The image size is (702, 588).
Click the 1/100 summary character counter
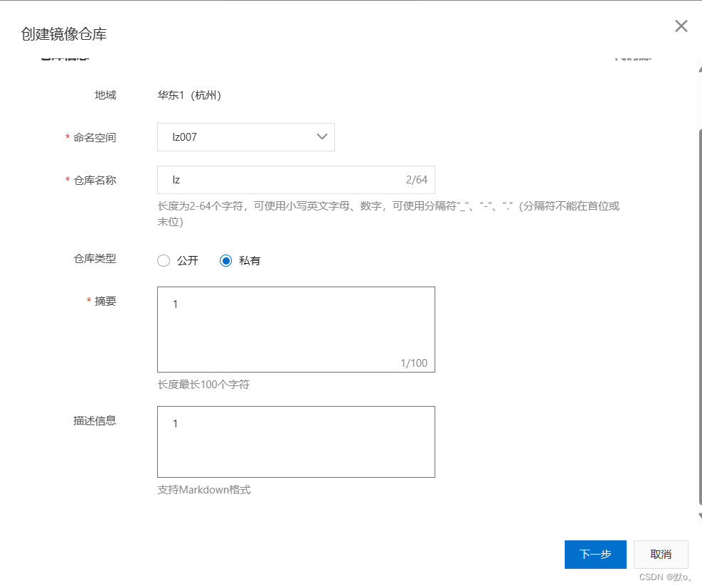(x=414, y=363)
